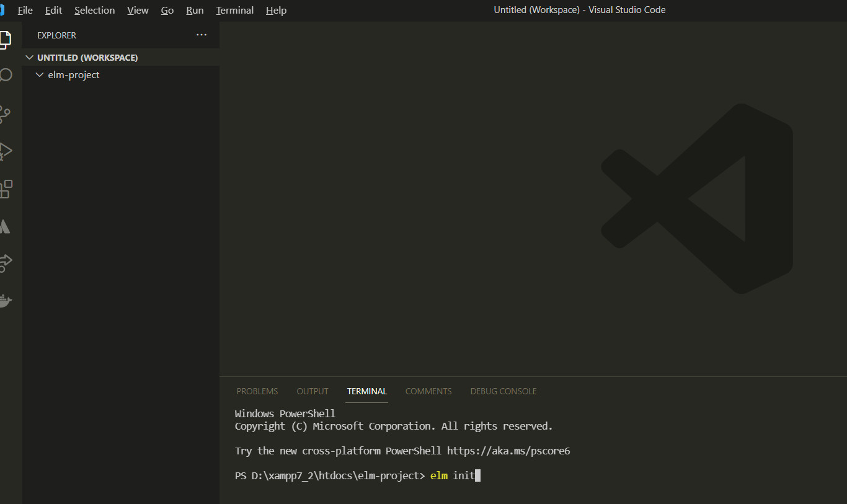
Task: Open the Run and Debug icon
Action: click(5, 151)
